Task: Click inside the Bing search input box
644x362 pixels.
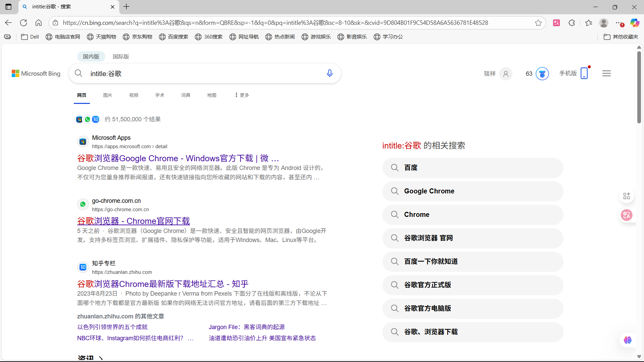Action: (x=201, y=73)
